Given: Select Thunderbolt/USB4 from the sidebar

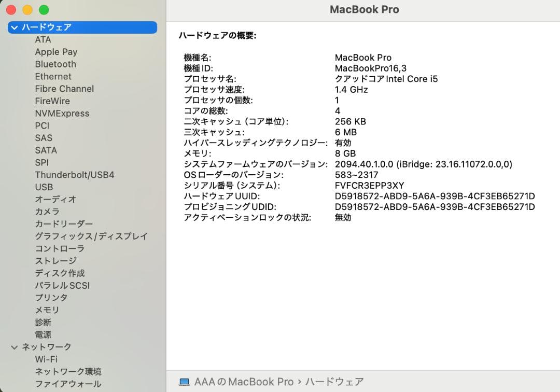Looking at the screenshot, I should [75, 175].
